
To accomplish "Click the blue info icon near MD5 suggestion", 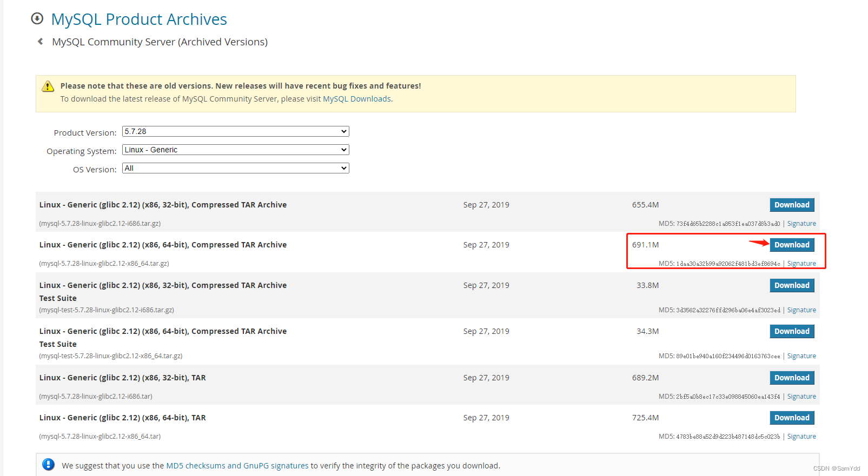I will 48,465.
